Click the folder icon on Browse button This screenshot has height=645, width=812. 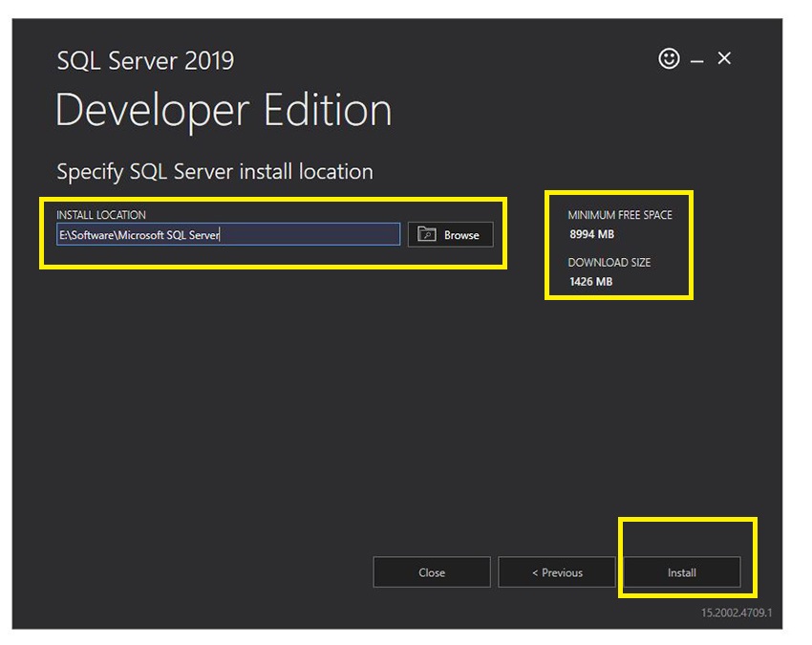[x=427, y=234]
